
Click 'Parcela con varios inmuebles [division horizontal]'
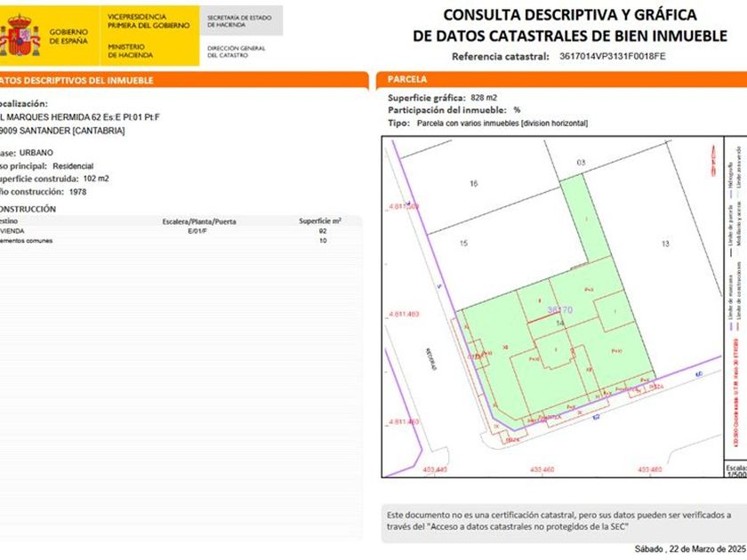click(x=502, y=123)
